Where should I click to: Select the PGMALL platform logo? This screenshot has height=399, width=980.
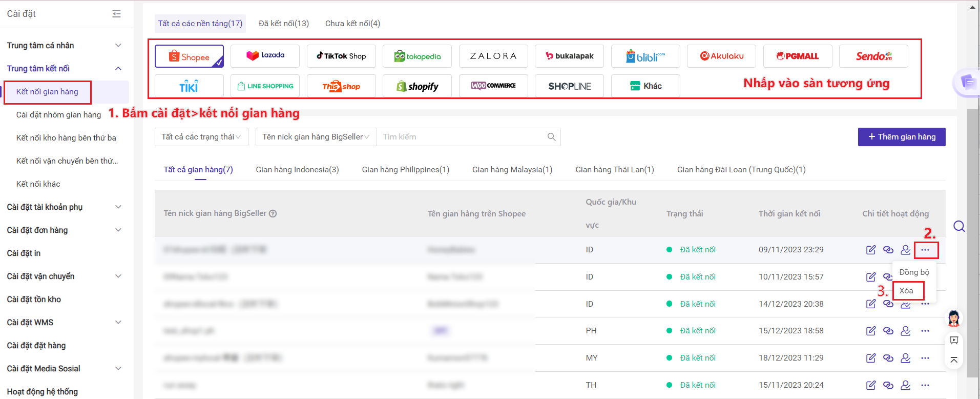798,56
